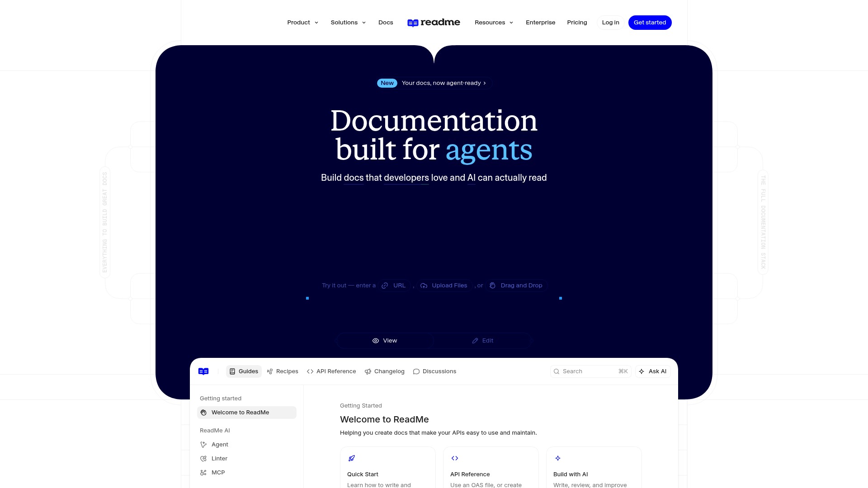Click the megaphone icon beside Changelog
This screenshot has height=488, width=868.
[x=368, y=371]
